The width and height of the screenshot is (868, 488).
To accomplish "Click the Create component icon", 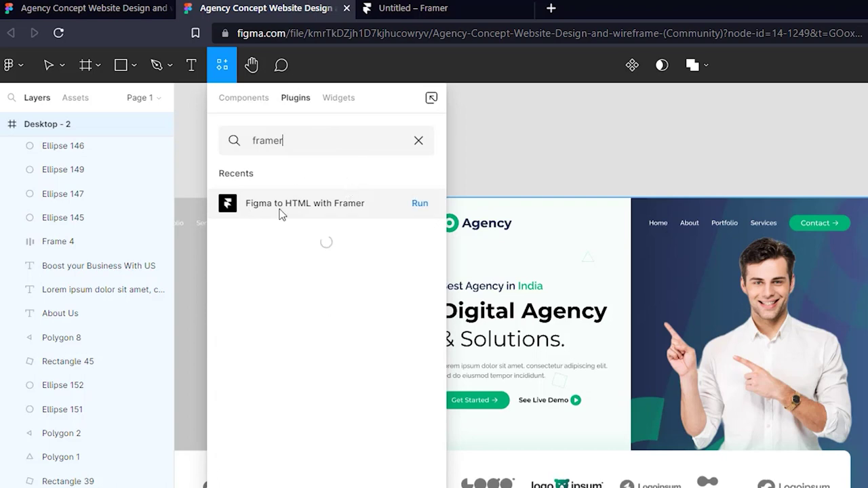I will point(632,65).
